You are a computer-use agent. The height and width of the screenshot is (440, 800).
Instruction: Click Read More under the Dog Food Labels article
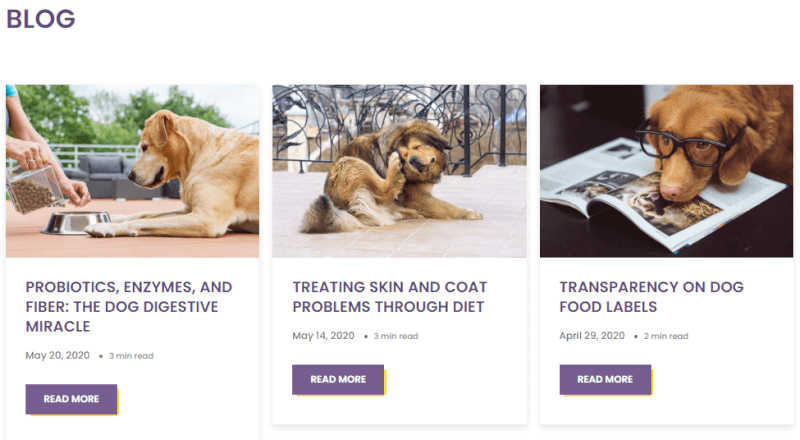pos(605,379)
